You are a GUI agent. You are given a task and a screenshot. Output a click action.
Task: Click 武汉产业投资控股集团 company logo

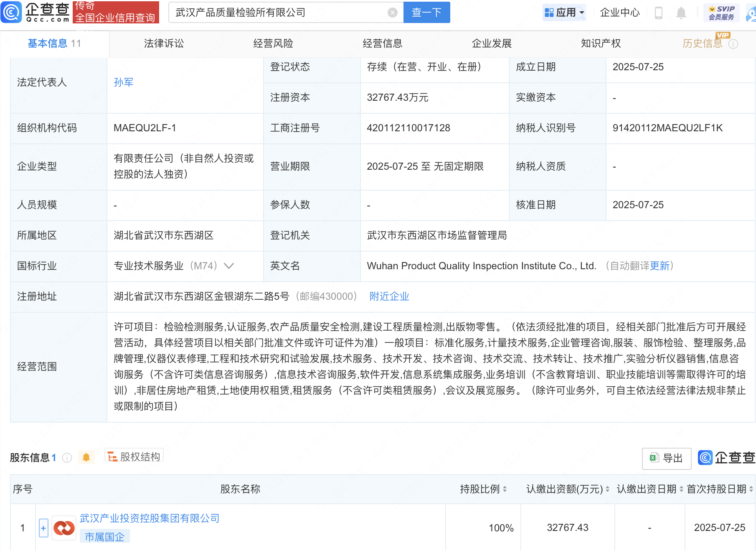pyautogui.click(x=64, y=528)
